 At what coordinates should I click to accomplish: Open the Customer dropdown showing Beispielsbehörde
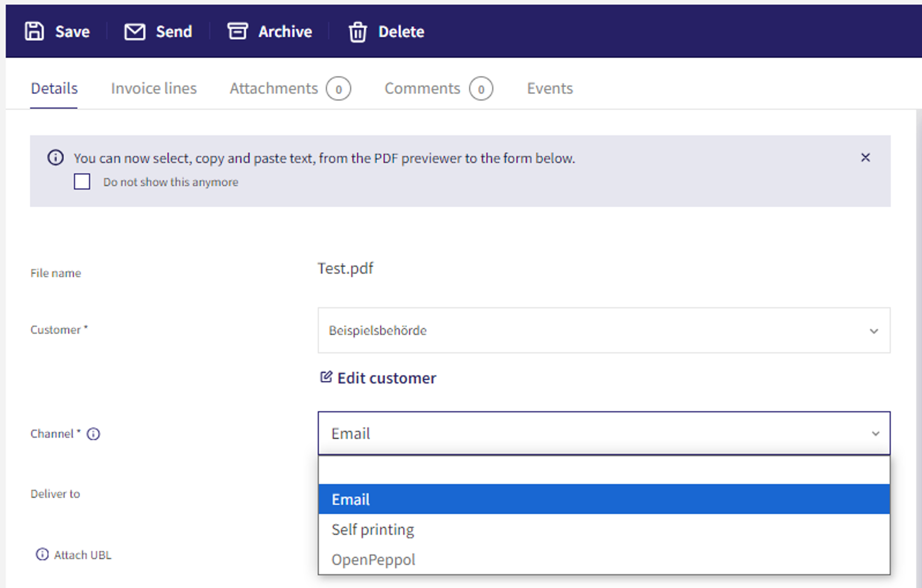tap(604, 330)
